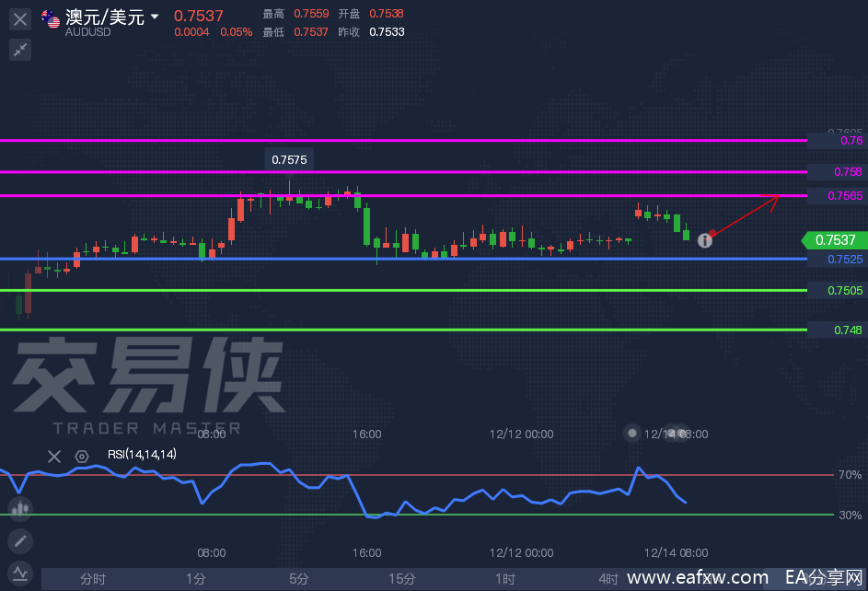Open the candlestick chart type icon
Image resolution: width=868 pixels, height=591 pixels.
click(x=19, y=508)
